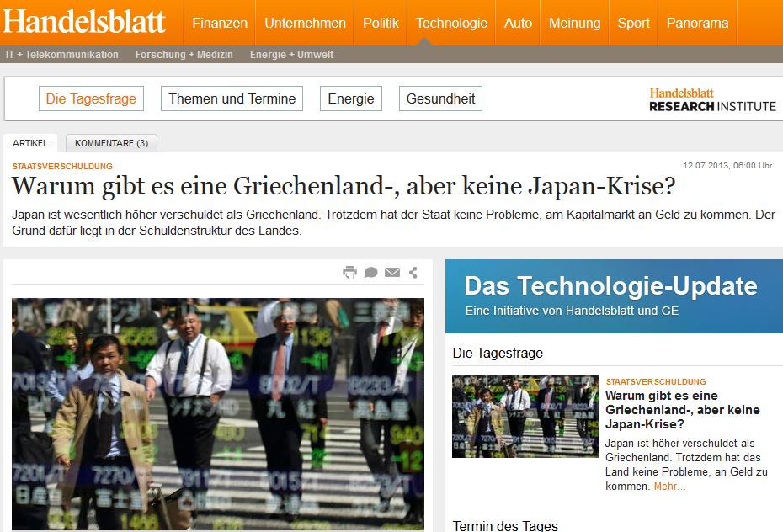Click the Die Tagesfrage button
Image resolution: width=783 pixels, height=532 pixels.
pyautogui.click(x=90, y=98)
